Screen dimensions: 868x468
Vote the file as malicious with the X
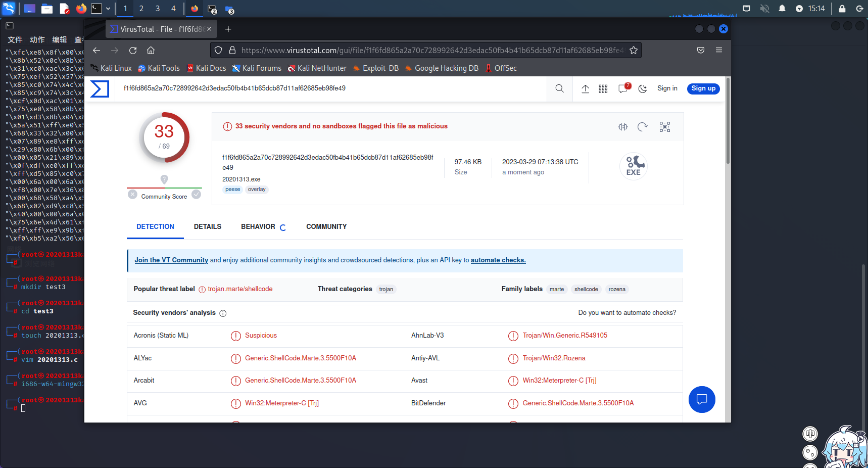(x=132, y=195)
